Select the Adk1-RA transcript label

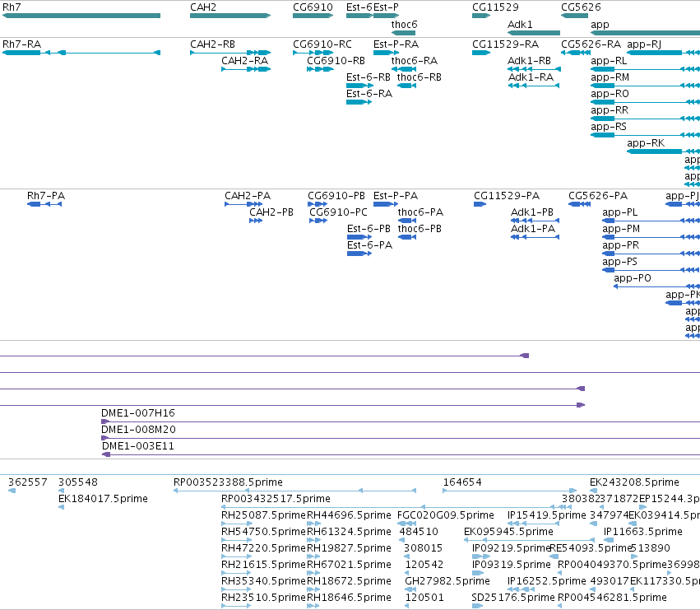tap(531, 77)
